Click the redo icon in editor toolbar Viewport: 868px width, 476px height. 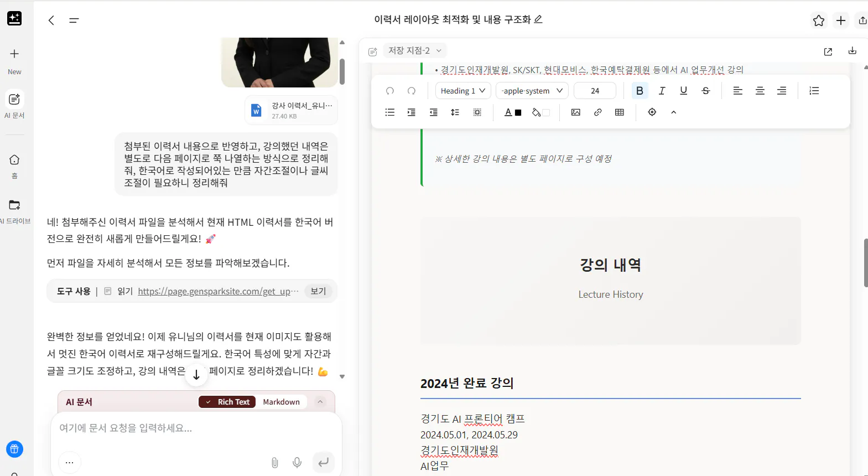(x=412, y=91)
